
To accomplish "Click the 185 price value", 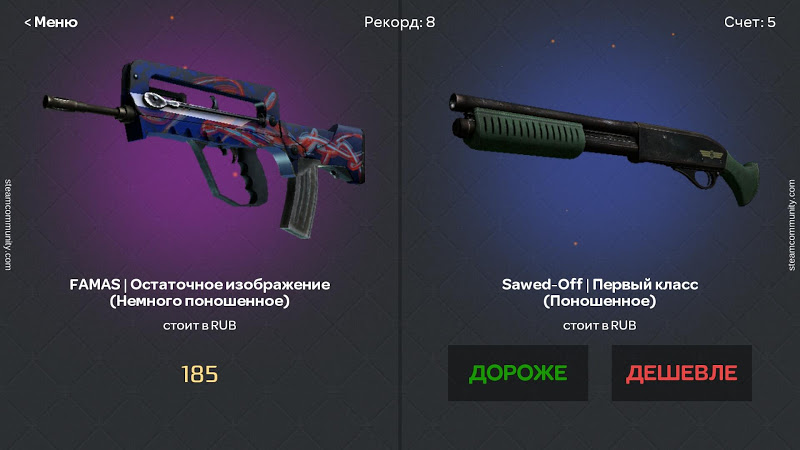I will 199,374.
